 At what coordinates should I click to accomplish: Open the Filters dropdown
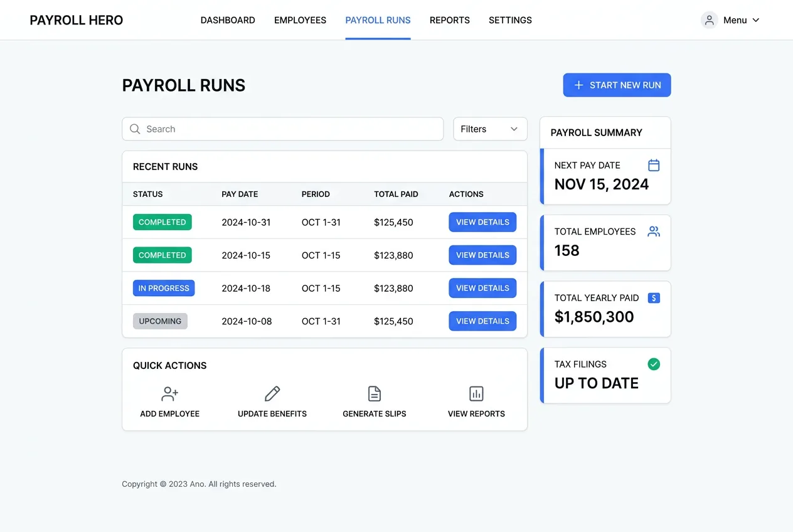point(490,129)
